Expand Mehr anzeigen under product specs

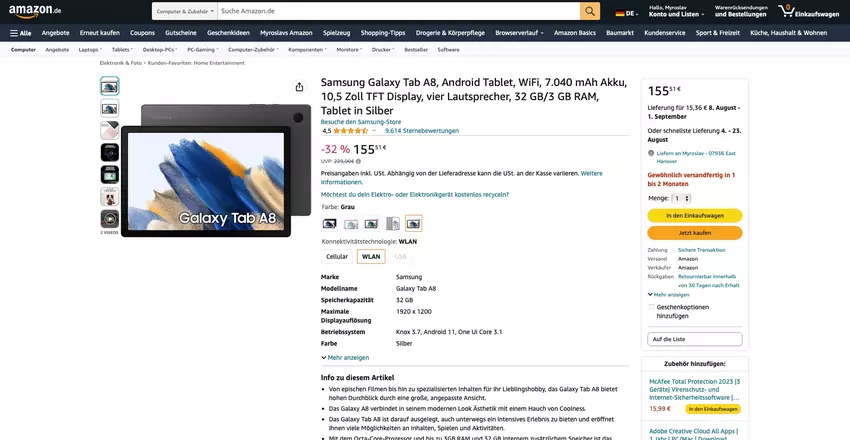(x=345, y=358)
